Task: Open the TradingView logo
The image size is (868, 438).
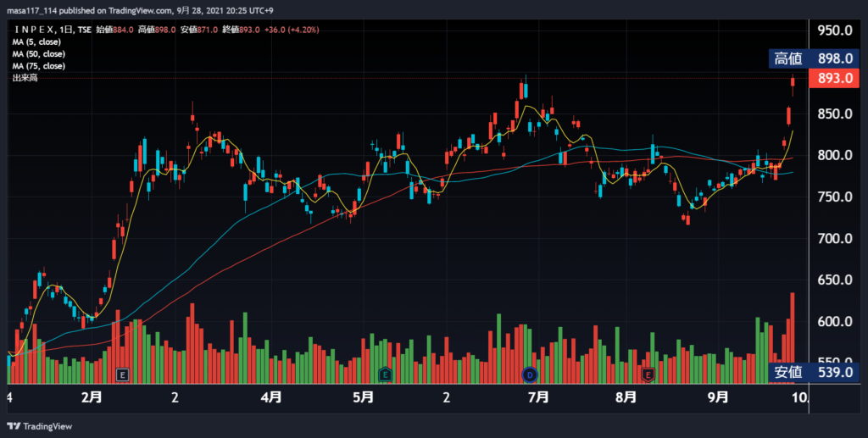Action: coord(39,426)
